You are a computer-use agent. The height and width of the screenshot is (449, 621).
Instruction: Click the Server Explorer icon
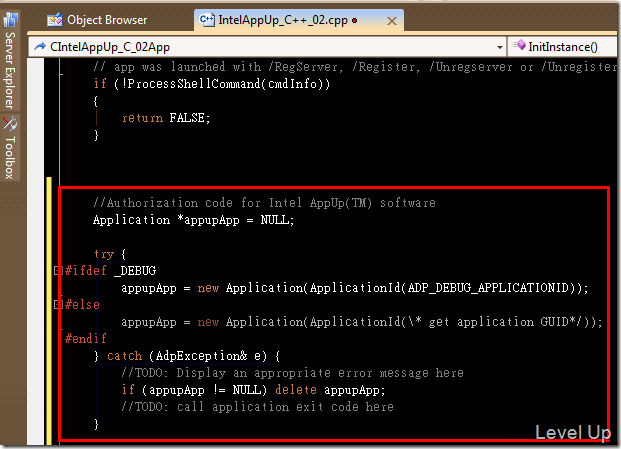(x=10, y=21)
